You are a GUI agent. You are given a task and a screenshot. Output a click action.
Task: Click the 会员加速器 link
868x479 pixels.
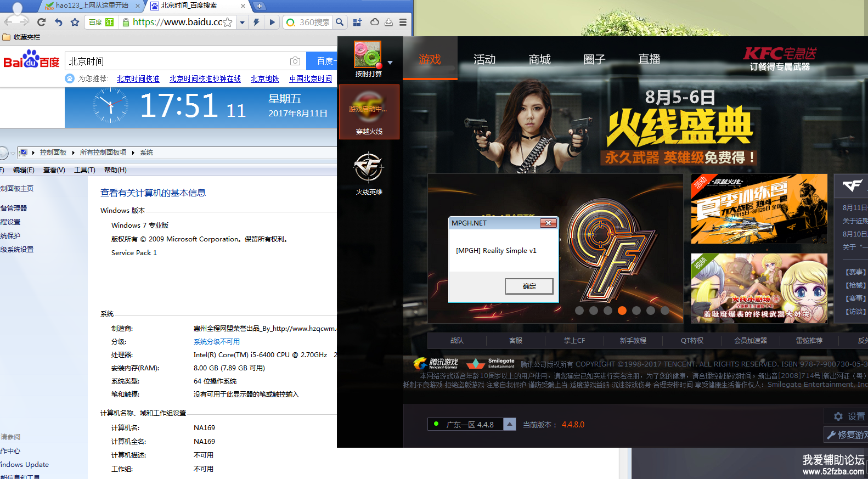(x=751, y=341)
